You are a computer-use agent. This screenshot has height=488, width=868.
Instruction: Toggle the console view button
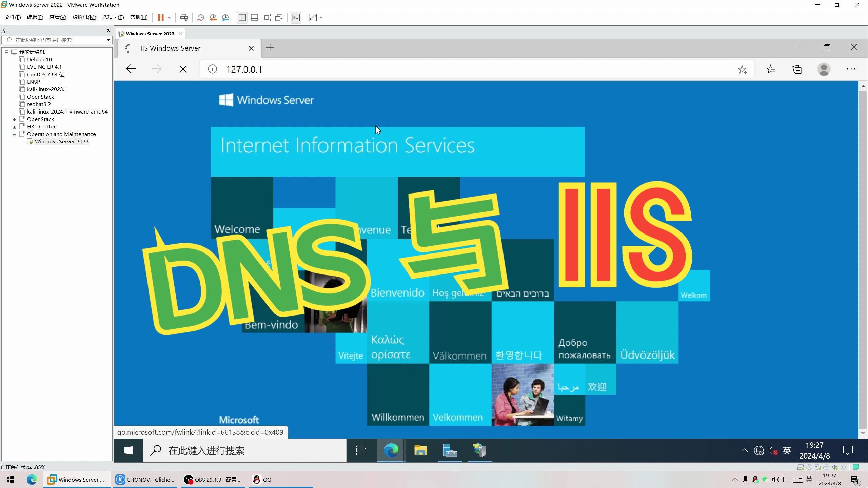pyautogui.click(x=296, y=17)
